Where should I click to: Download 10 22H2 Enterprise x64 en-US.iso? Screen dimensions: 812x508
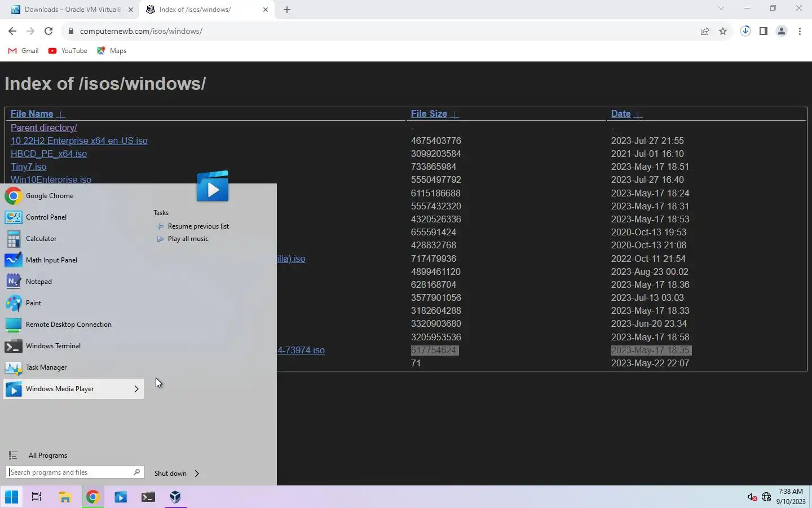[79, 141]
